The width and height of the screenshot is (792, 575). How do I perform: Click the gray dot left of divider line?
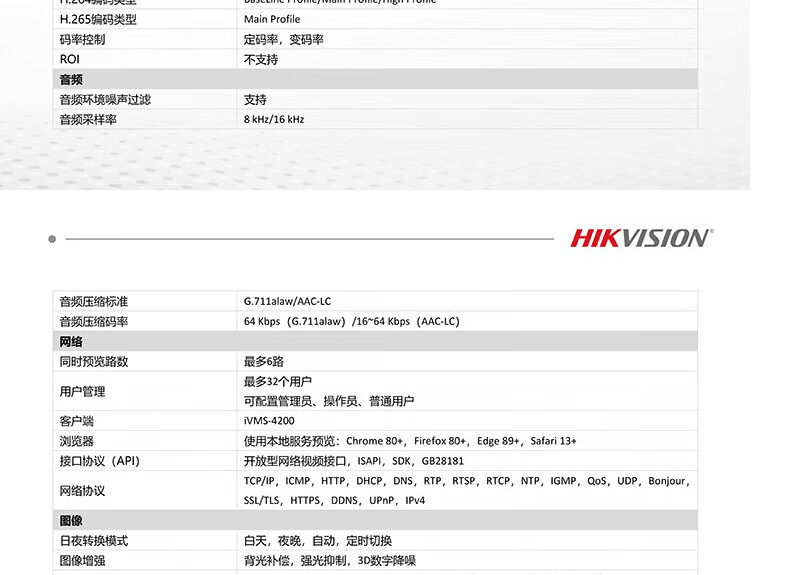(52, 239)
